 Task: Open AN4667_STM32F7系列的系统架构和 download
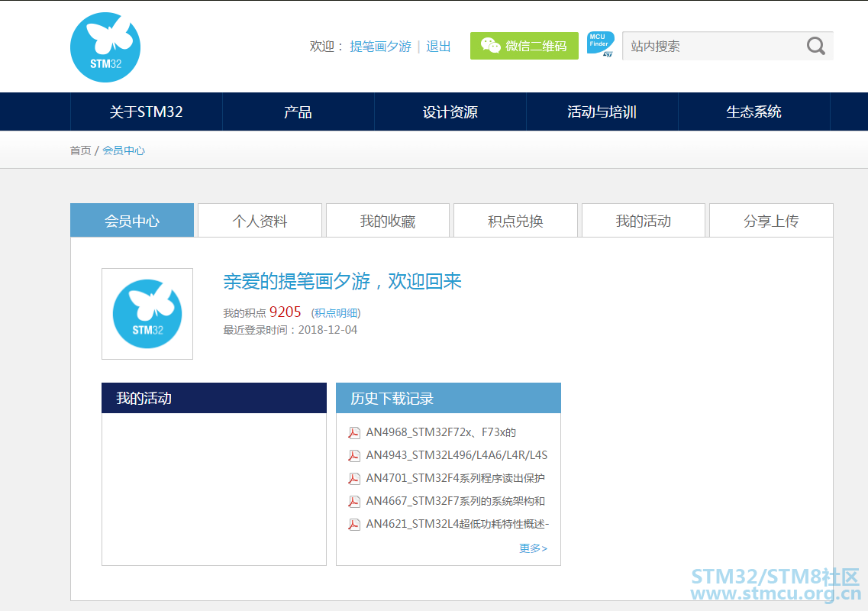456,501
